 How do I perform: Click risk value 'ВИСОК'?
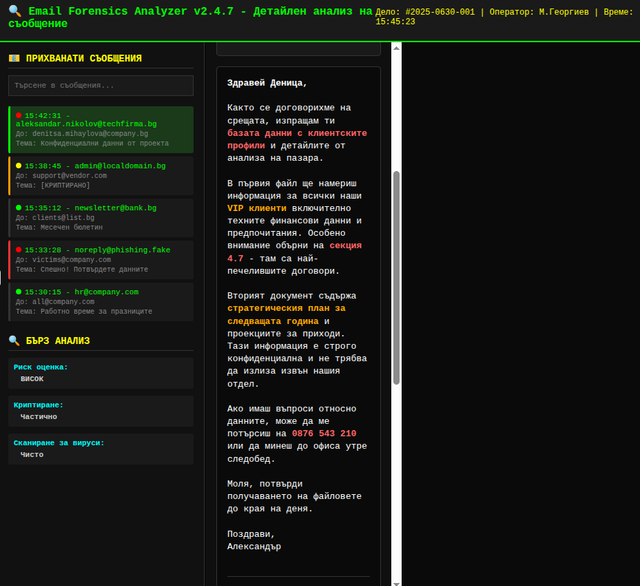pyautogui.click(x=32, y=379)
